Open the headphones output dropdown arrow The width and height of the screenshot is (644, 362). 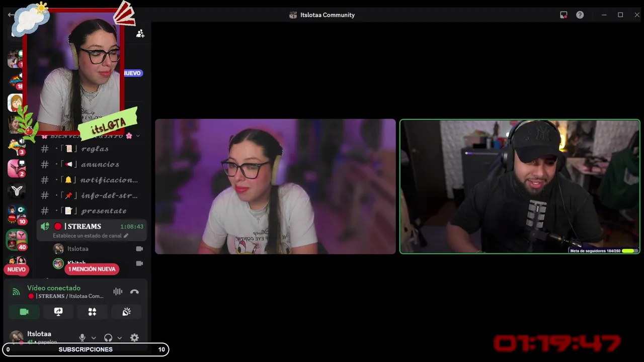pyautogui.click(x=119, y=338)
